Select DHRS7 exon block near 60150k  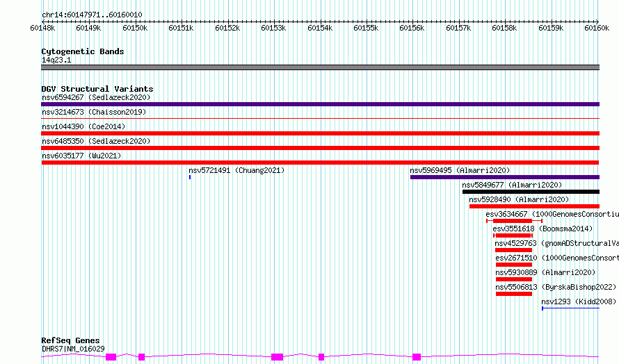[x=142, y=357]
